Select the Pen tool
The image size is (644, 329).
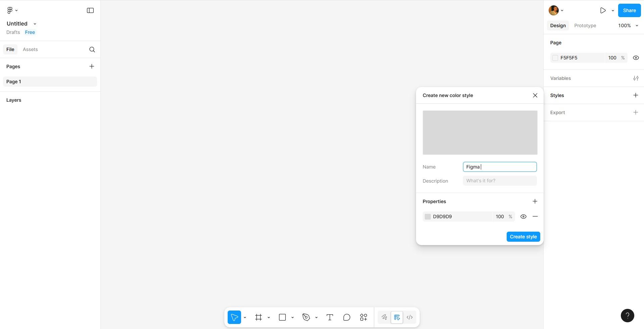[x=306, y=317]
